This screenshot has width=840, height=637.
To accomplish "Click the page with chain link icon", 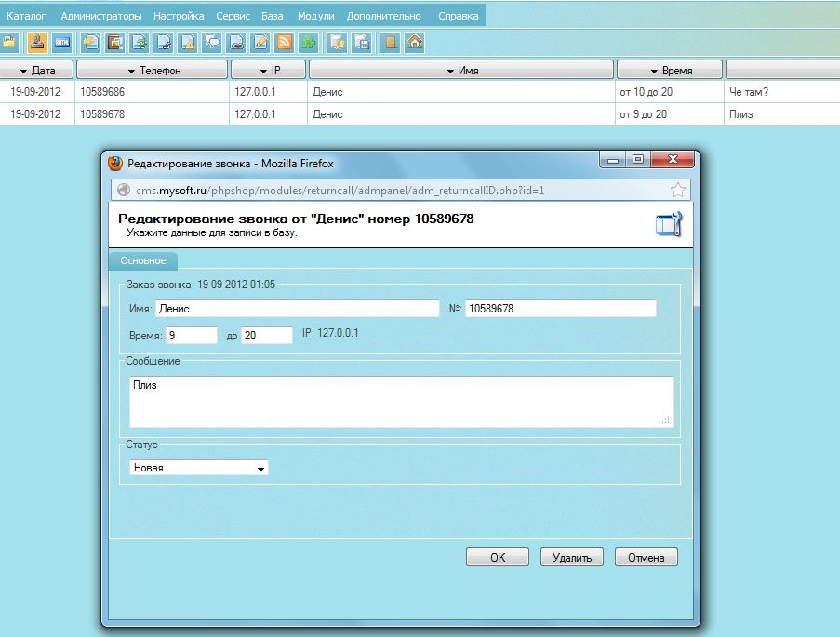I will (x=236, y=43).
